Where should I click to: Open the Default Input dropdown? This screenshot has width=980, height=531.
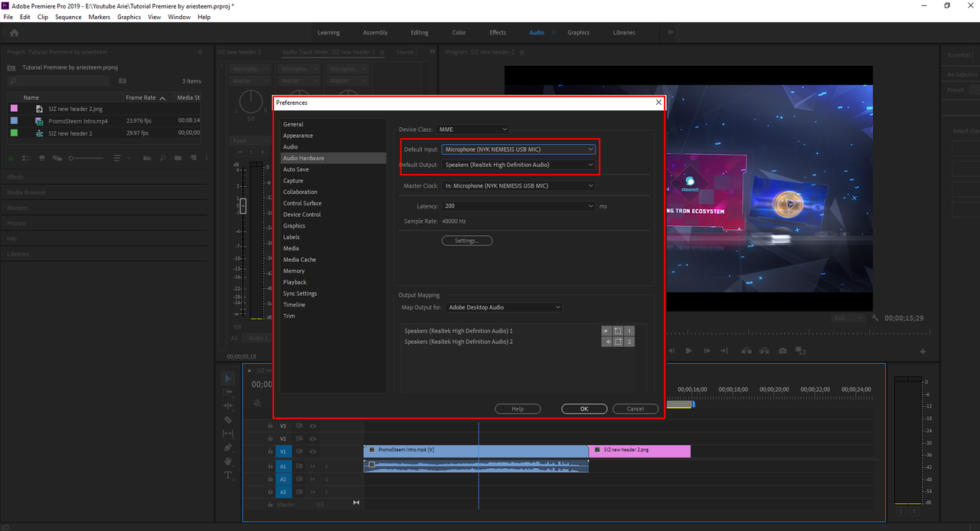tap(518, 149)
